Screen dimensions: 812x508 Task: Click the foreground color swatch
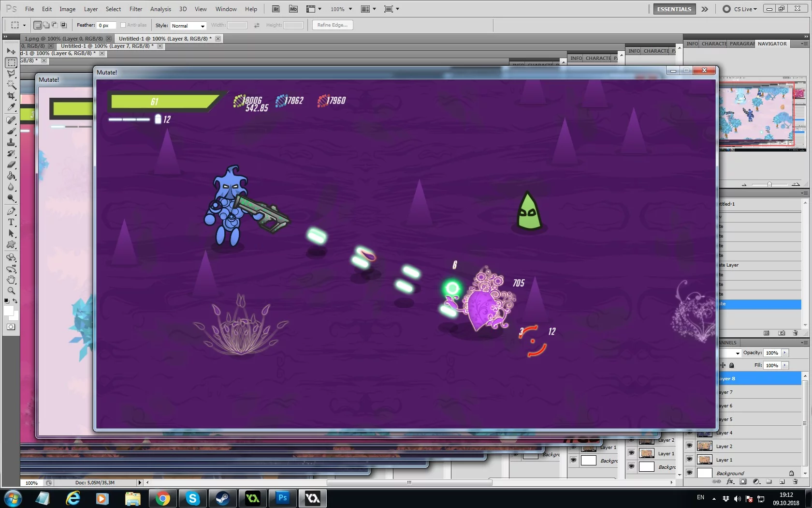coord(8,310)
